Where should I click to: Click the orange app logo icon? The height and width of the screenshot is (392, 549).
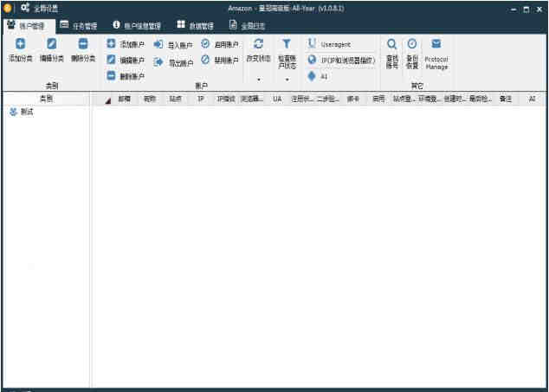tap(8, 8)
